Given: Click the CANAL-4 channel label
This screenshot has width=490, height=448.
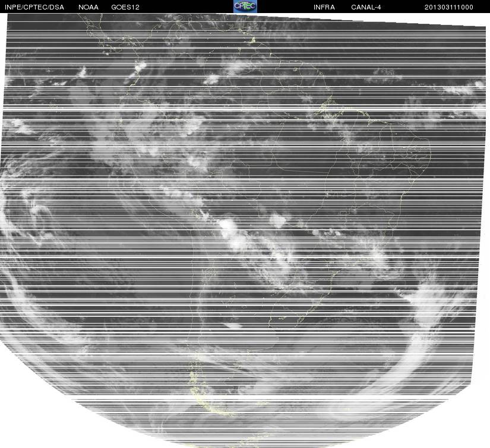Looking at the screenshot, I should (x=366, y=7).
